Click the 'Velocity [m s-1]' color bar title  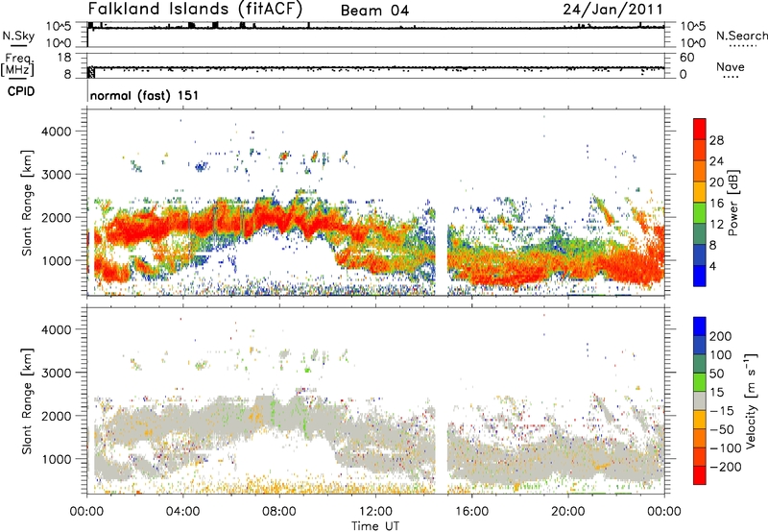click(x=751, y=400)
